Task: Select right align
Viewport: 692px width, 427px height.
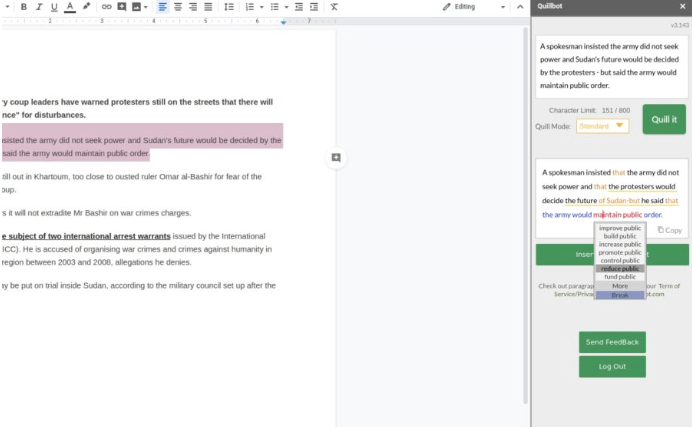Action: [x=193, y=7]
